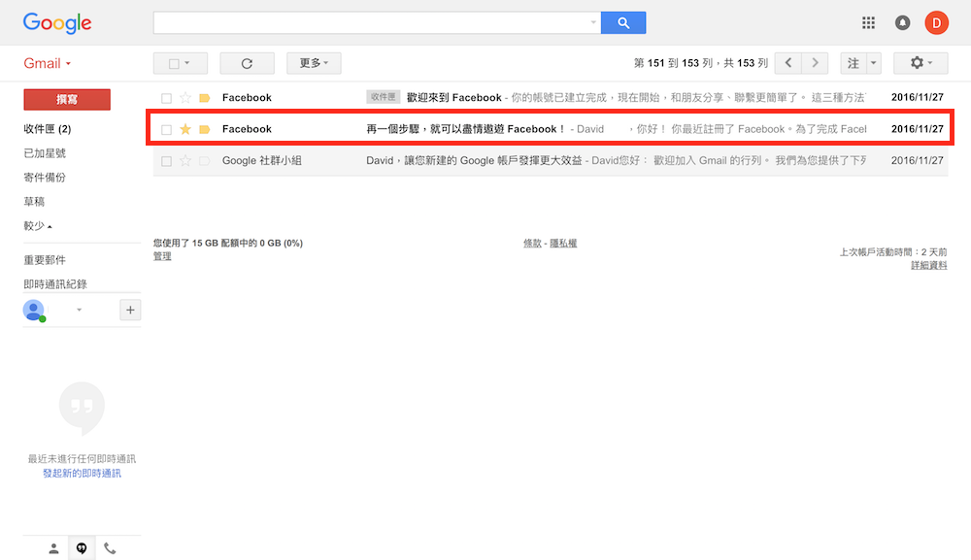The image size is (971, 560).
Task: Open 已加星號 starred folder
Action: tap(45, 152)
